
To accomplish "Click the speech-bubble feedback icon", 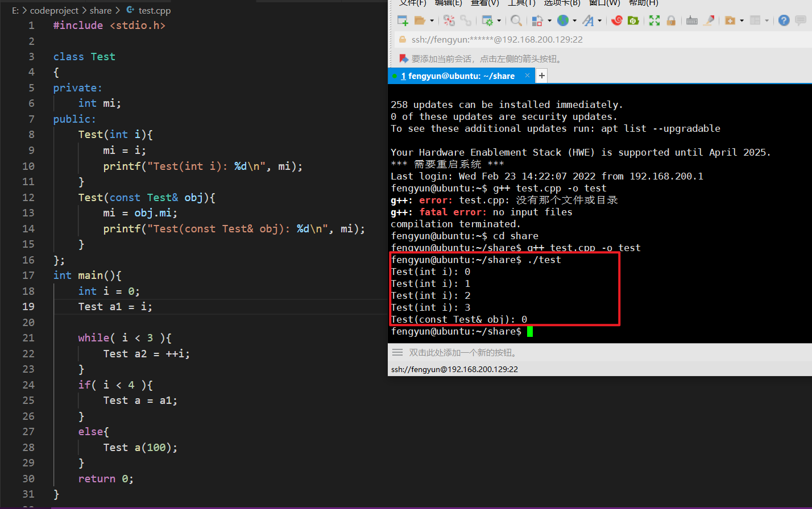I will (x=801, y=20).
